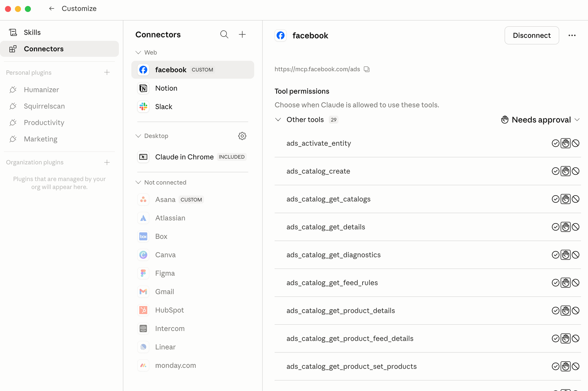The width and height of the screenshot is (588, 391).
Task: Click the Disconnect button
Action: coord(532,35)
